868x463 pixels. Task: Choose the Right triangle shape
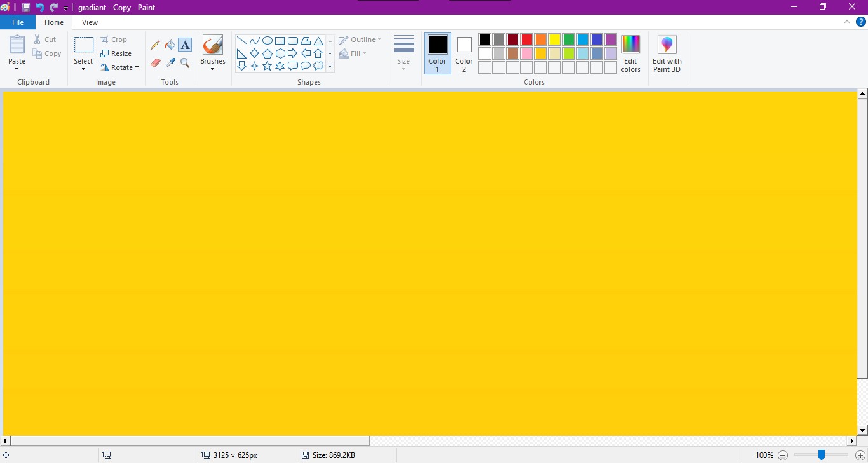(241, 53)
